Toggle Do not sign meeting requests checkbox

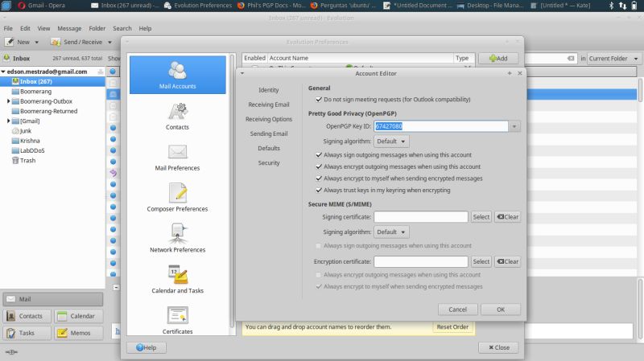[319, 99]
